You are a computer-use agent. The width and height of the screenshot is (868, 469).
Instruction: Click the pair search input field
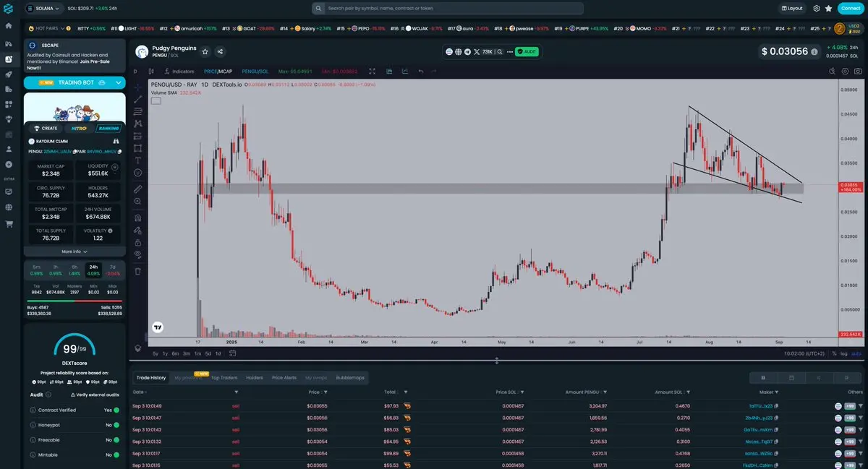(x=448, y=8)
